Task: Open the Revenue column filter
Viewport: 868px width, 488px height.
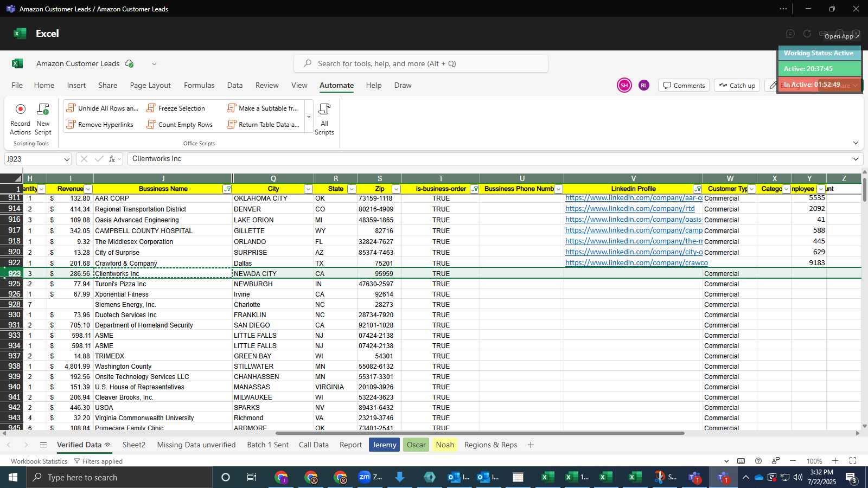Action: click(x=88, y=189)
